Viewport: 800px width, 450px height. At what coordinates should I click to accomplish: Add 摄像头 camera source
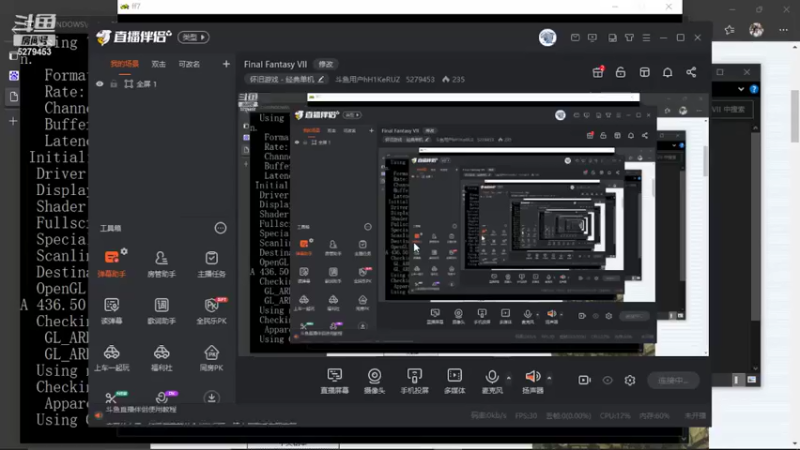coord(374,381)
